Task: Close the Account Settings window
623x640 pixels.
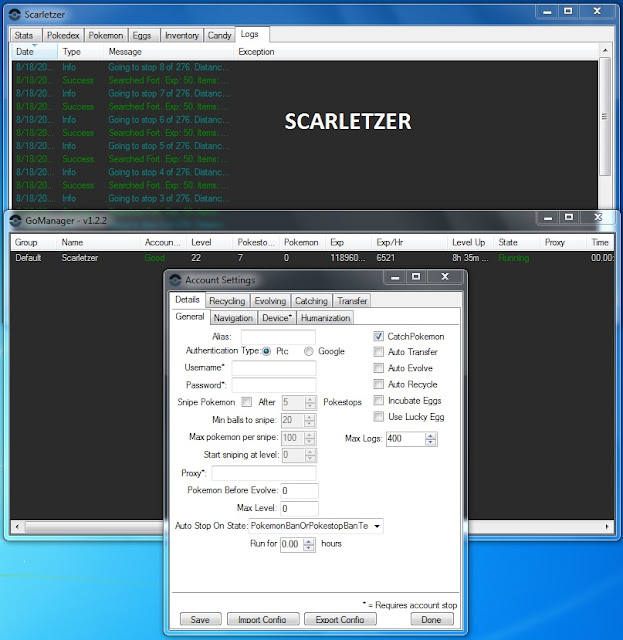Action: click(445, 277)
